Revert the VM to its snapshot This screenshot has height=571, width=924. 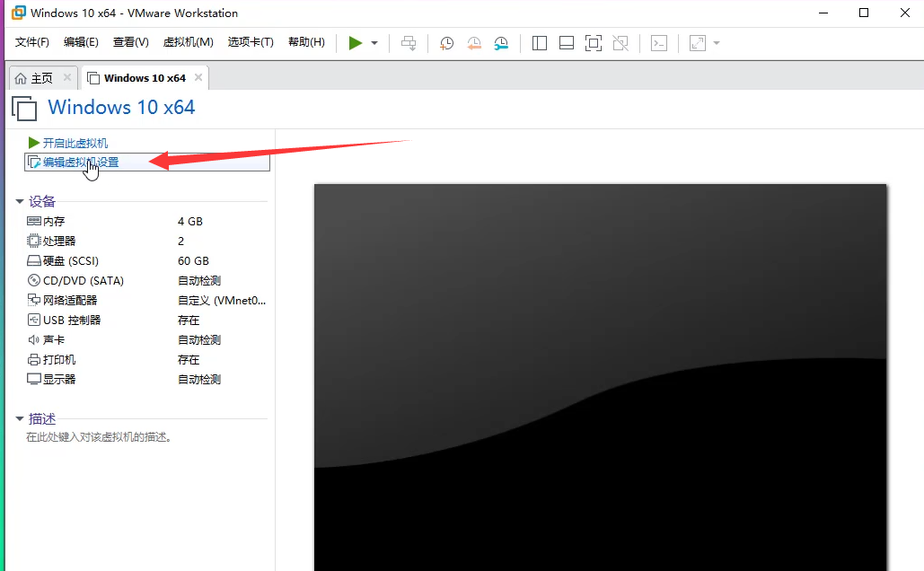(473, 42)
